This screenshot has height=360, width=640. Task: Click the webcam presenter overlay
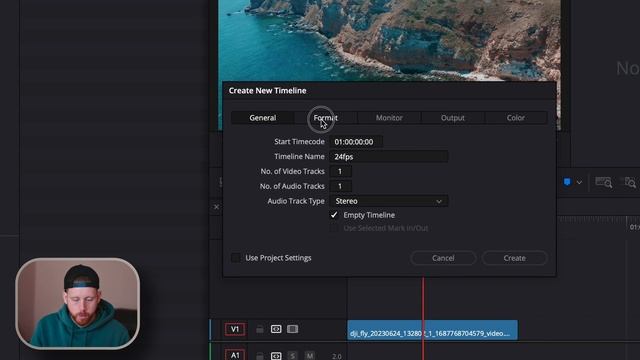78,303
